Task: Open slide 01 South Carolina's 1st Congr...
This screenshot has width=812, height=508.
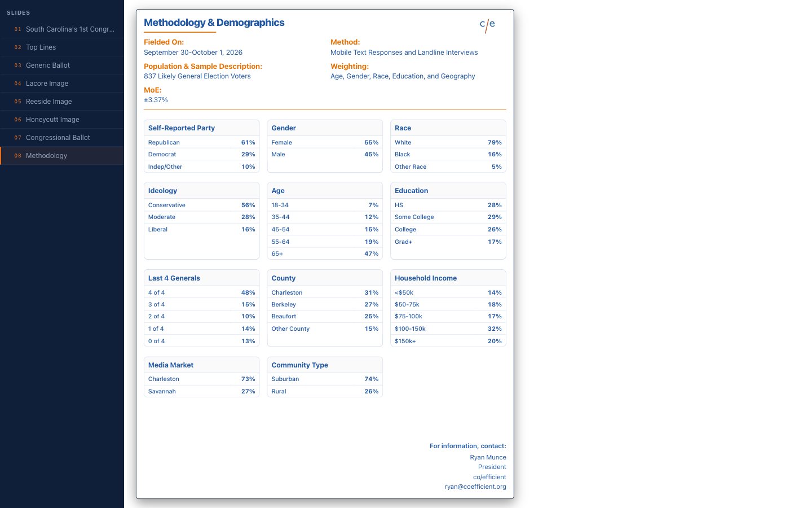Action: coord(62,29)
